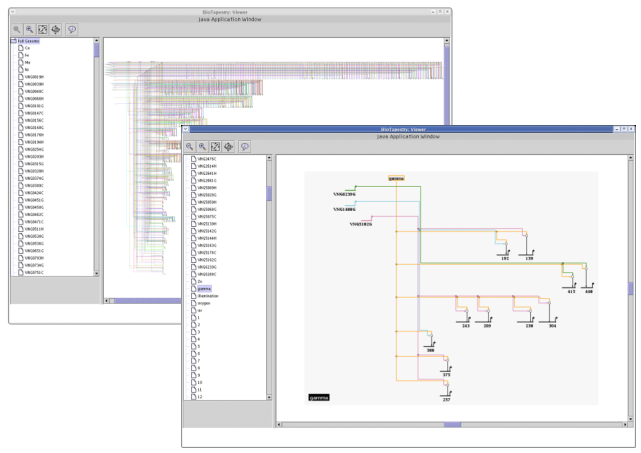The width and height of the screenshot is (641, 453).
Task: Click center-on-selection icon in front viewer
Action: pos(230,146)
